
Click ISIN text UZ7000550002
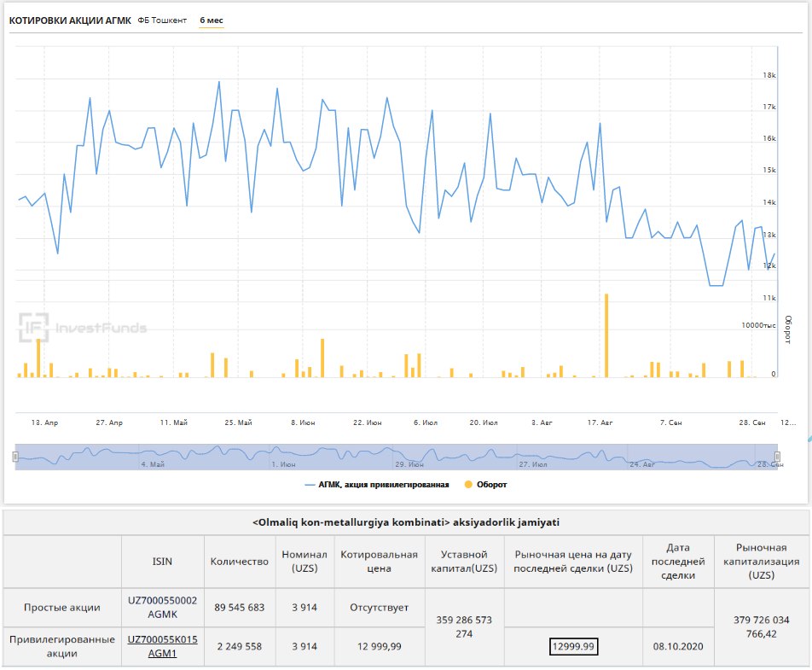163,601
